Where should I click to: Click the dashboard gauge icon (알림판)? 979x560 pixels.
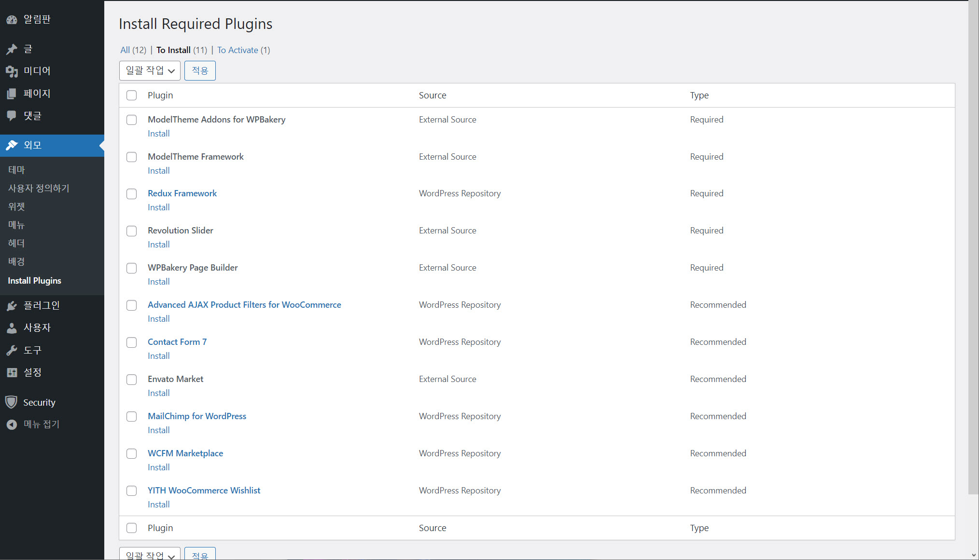(12, 20)
